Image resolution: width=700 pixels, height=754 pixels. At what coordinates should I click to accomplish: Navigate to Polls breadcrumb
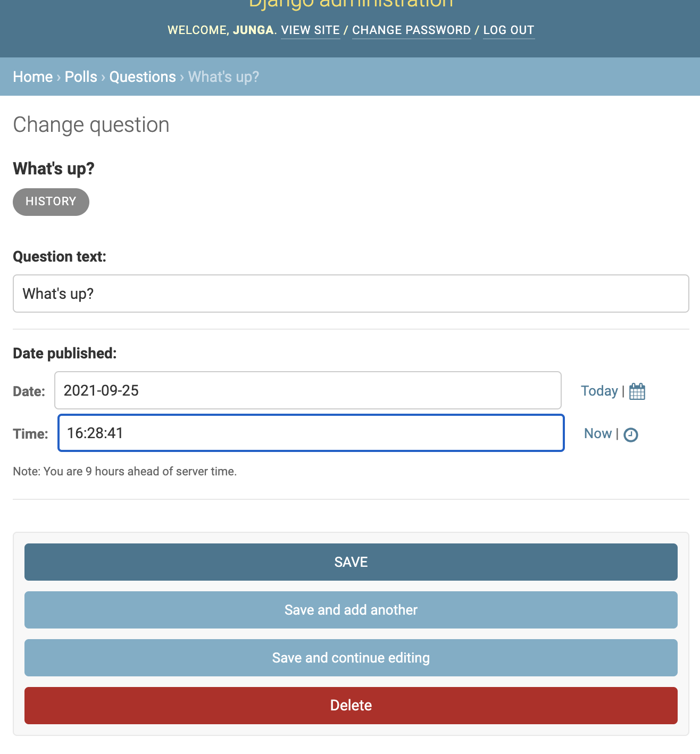pos(81,77)
